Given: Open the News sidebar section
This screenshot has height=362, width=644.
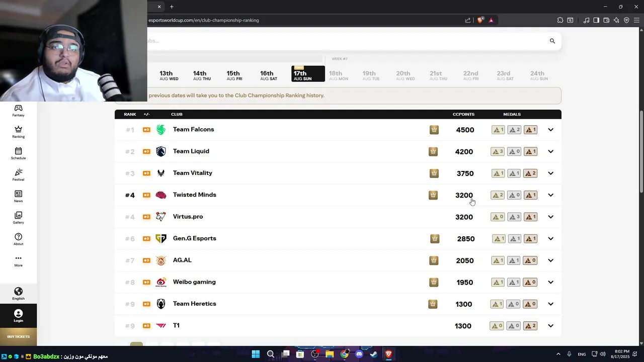Looking at the screenshot, I should (x=18, y=197).
